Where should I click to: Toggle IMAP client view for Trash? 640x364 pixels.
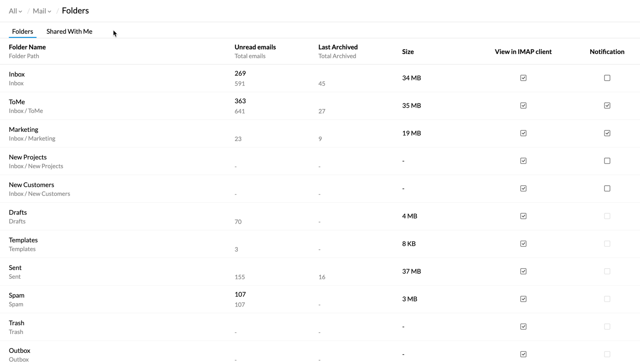pyautogui.click(x=523, y=327)
